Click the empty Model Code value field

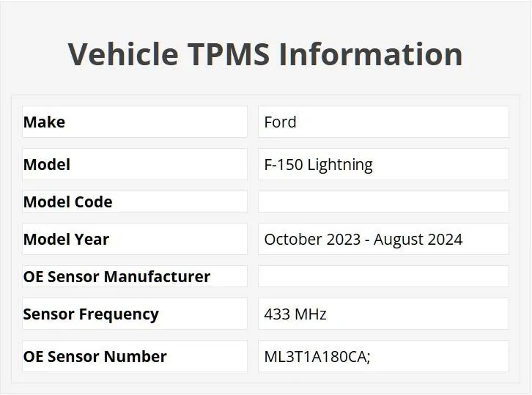pyautogui.click(x=383, y=202)
